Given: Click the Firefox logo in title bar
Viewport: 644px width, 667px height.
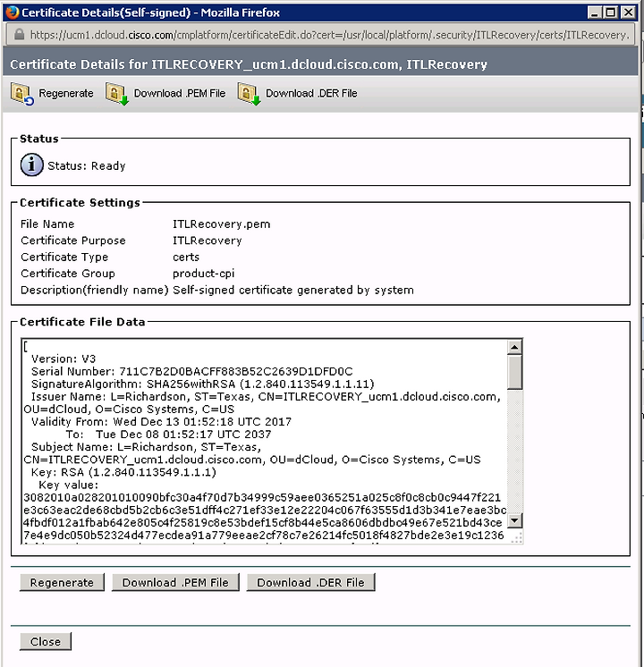Looking at the screenshot, I should pos(12,13).
